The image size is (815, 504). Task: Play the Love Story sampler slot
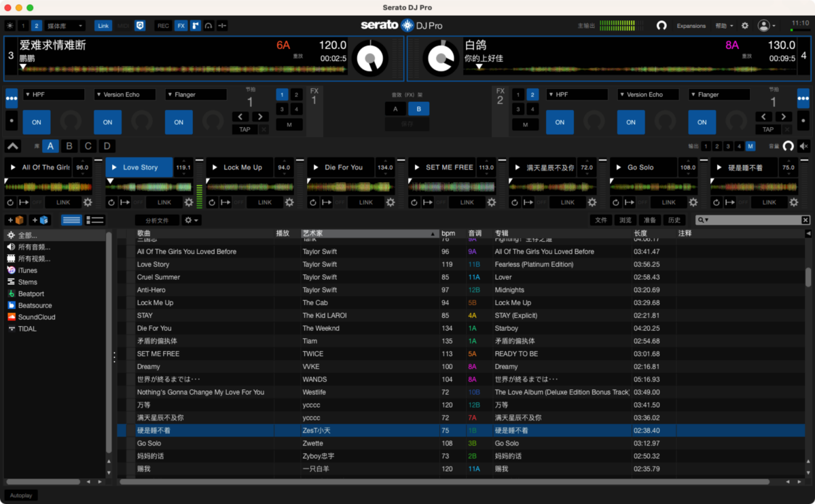[113, 167]
